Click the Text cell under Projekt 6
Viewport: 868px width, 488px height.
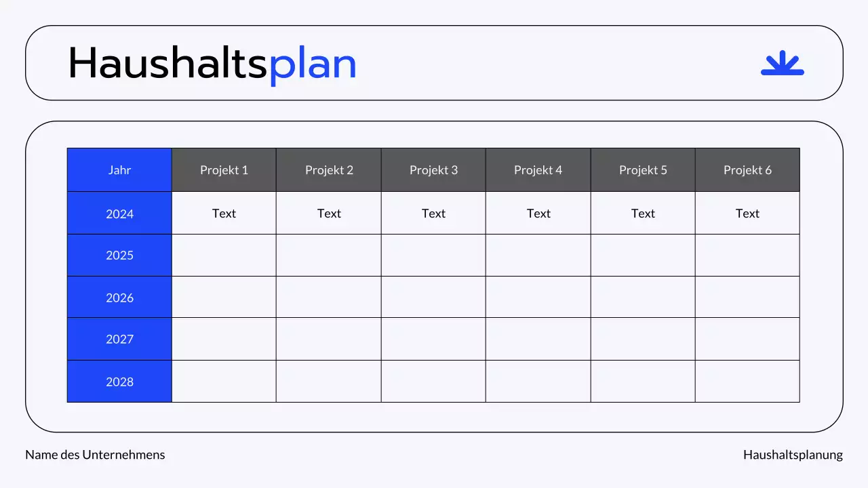click(x=747, y=213)
